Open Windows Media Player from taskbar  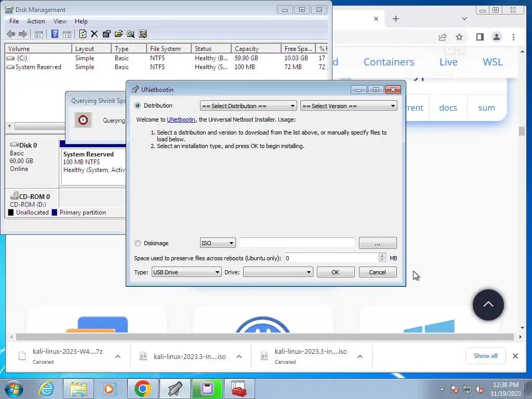[110, 389]
